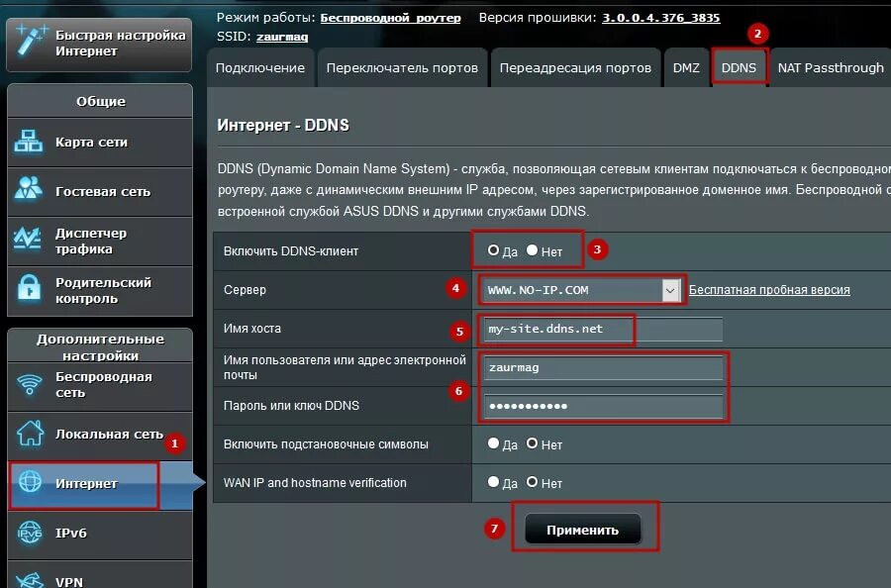891x588 pixels.
Task: Click the Беспроводной роутер mode link
Action: pyautogui.click(x=390, y=18)
